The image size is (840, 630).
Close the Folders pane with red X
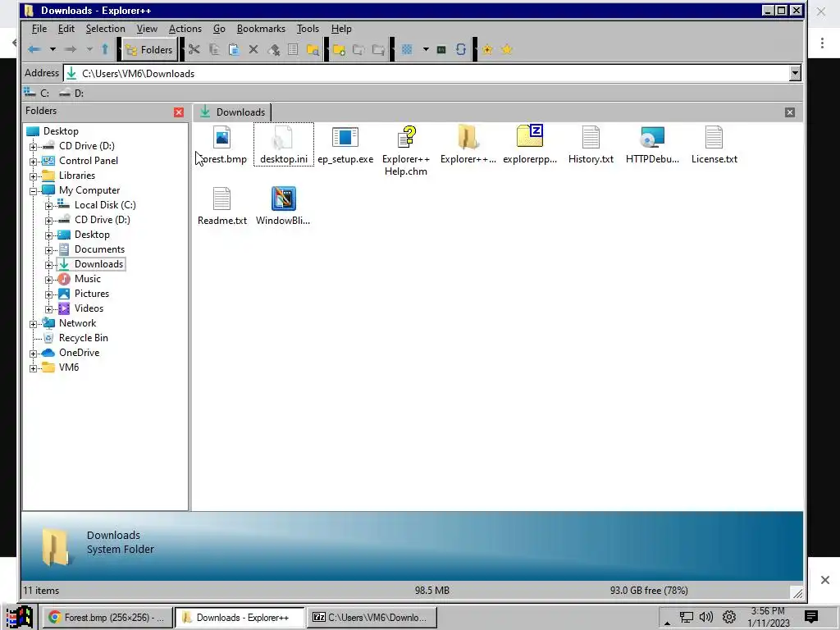click(x=179, y=112)
